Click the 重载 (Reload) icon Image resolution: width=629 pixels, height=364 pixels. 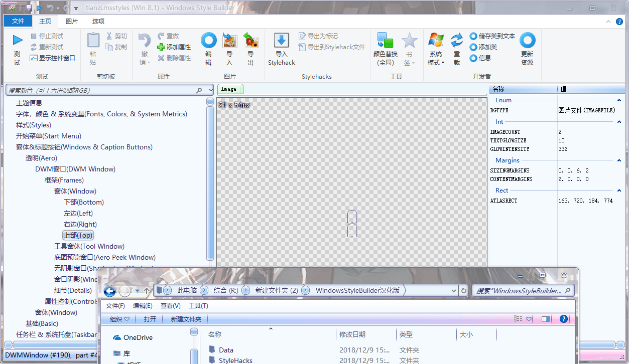coord(456,41)
